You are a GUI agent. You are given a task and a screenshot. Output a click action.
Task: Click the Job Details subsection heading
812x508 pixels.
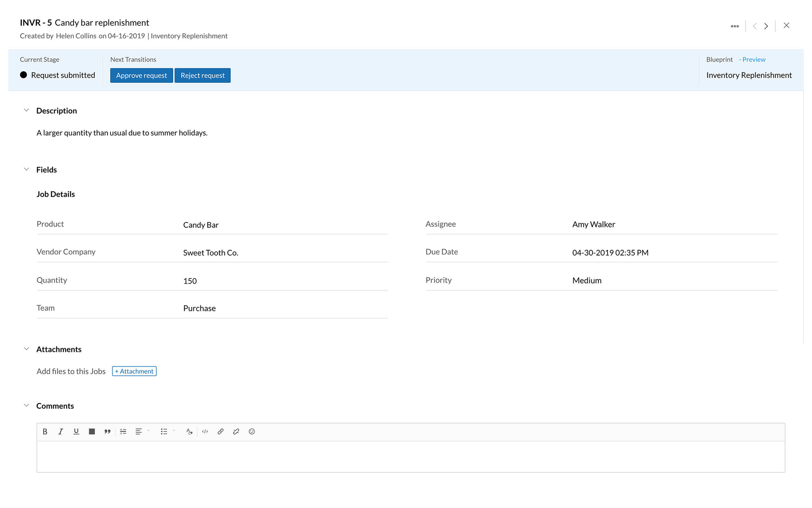pos(56,194)
